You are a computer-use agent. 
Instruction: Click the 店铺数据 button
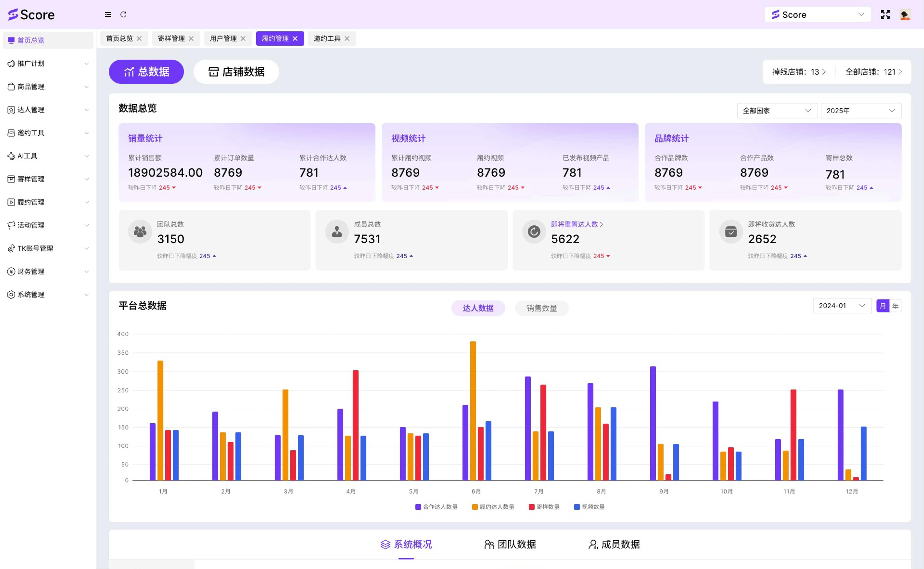236,72
